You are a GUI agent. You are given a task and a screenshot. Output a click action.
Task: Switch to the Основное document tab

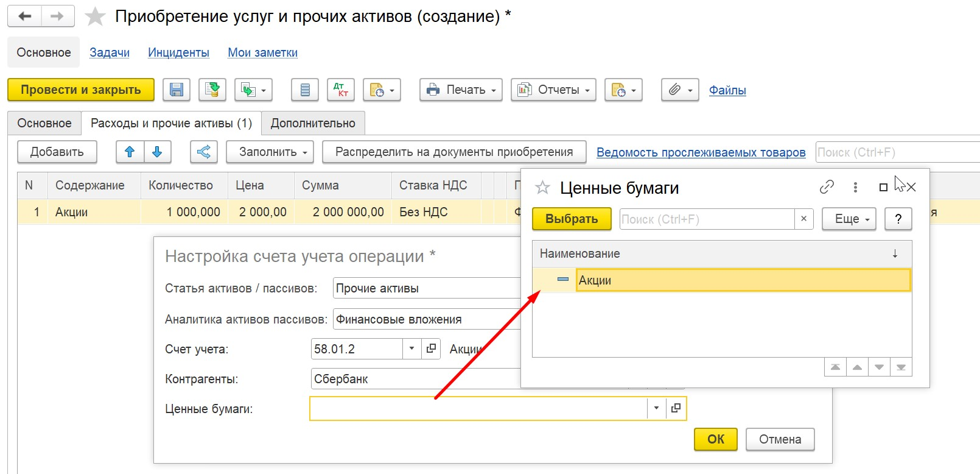(x=44, y=123)
